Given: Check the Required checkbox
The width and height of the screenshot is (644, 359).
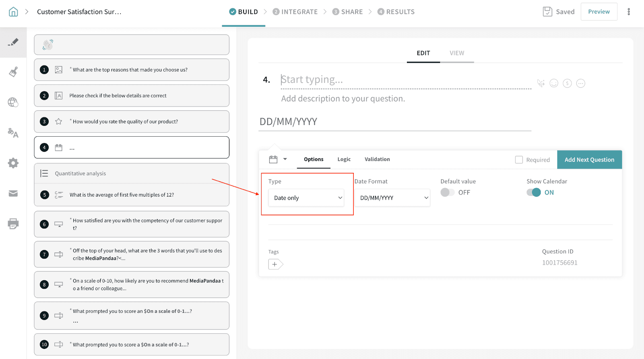Looking at the screenshot, I should [519, 160].
